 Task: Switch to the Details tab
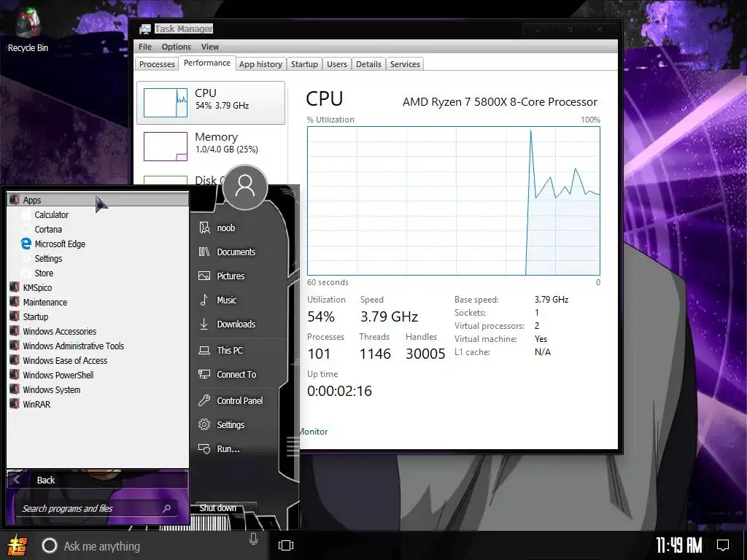pyautogui.click(x=368, y=64)
